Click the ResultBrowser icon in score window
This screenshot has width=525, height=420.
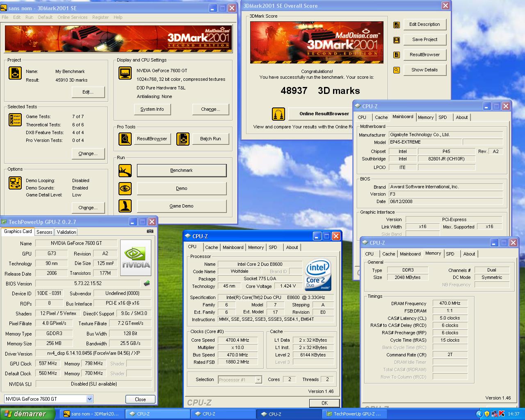397,55
